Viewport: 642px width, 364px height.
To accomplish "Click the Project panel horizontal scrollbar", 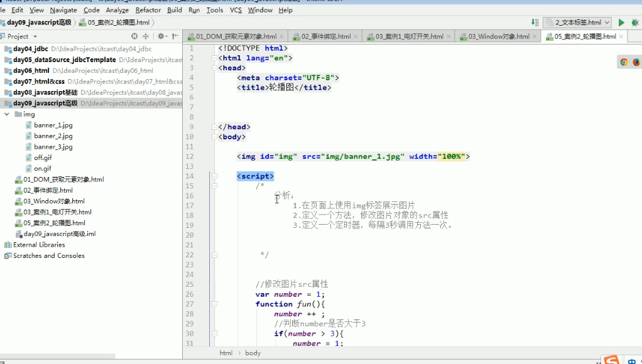I will click(57, 356).
